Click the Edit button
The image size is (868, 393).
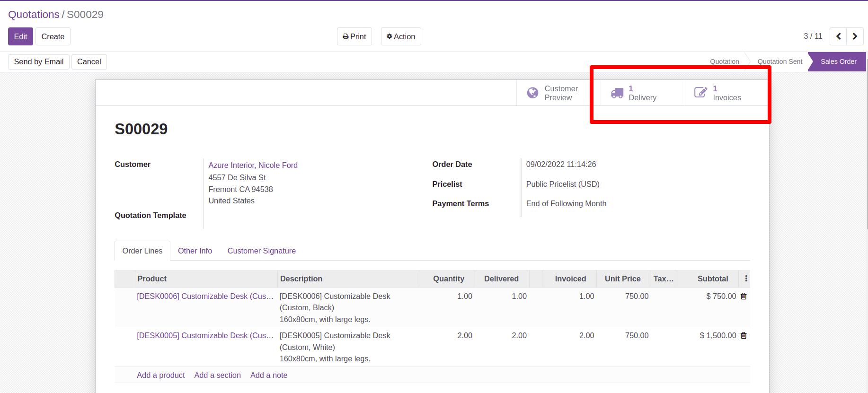(x=20, y=36)
